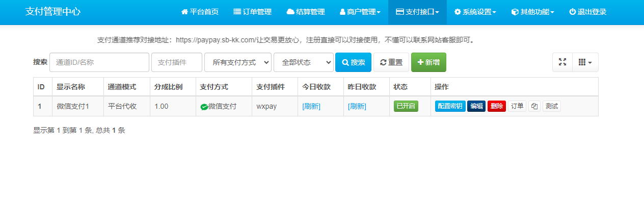Click the 刷新 link under 今日收款
The height and width of the screenshot is (220, 644).
pos(311,106)
